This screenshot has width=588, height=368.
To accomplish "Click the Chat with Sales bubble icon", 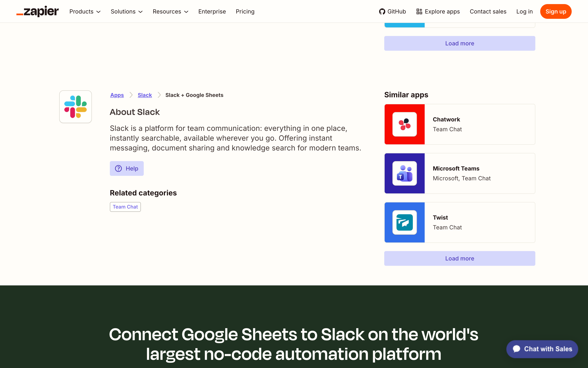I will [516, 349].
